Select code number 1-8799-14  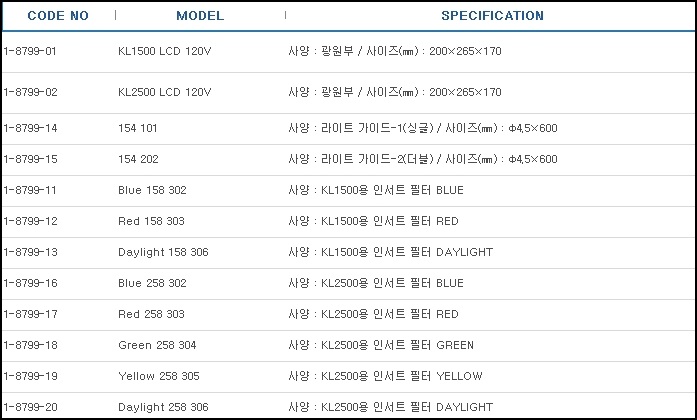click(30, 129)
